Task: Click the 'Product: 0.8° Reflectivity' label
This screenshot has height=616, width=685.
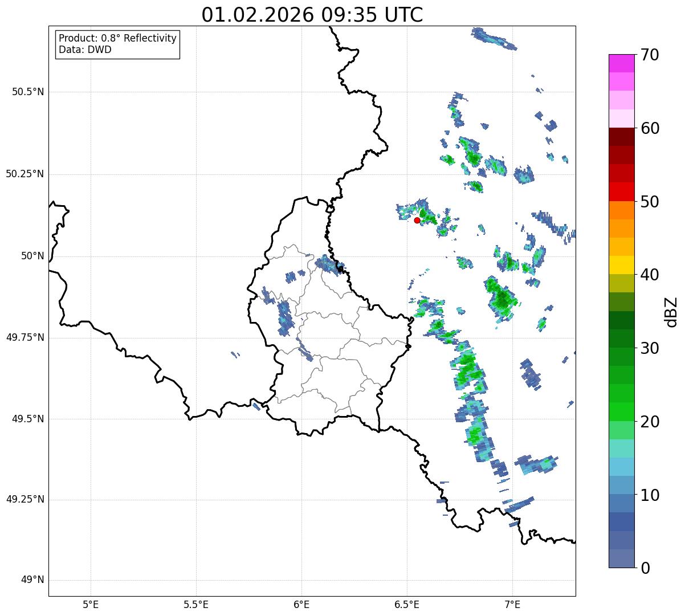Action: [x=118, y=38]
